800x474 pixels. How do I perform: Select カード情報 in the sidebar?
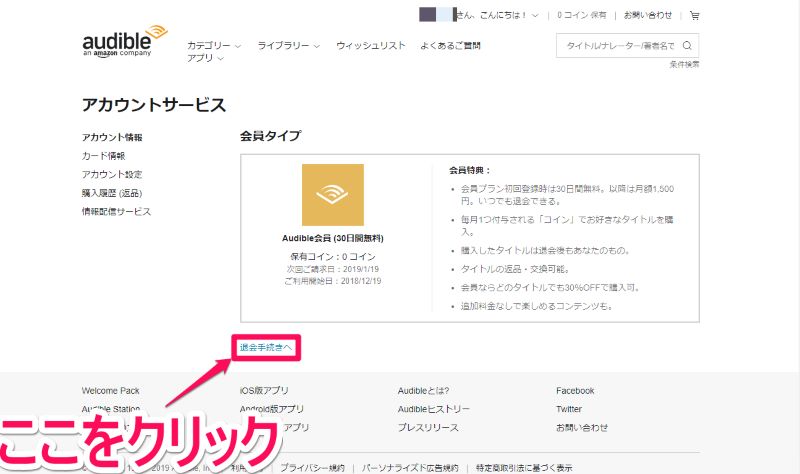[103, 156]
